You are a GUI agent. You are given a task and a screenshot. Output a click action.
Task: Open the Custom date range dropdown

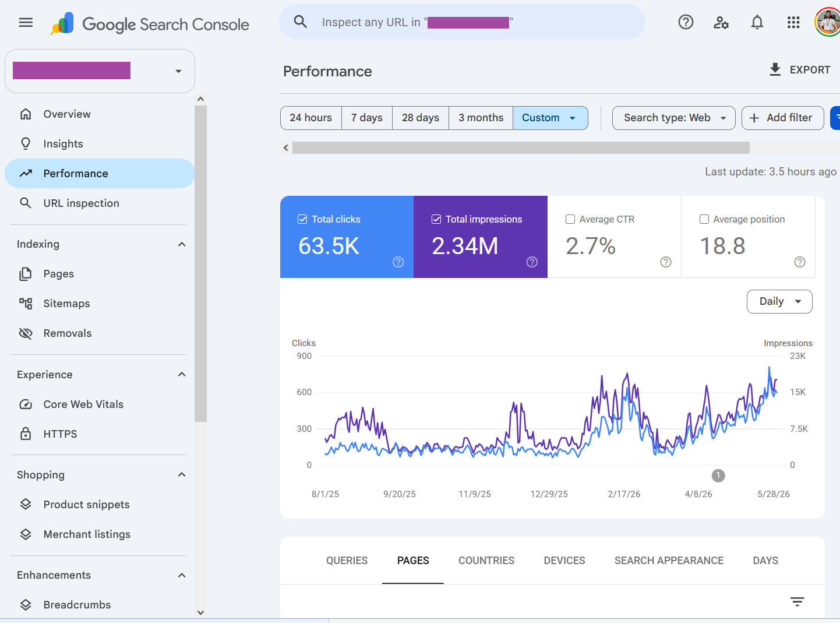[x=550, y=118]
